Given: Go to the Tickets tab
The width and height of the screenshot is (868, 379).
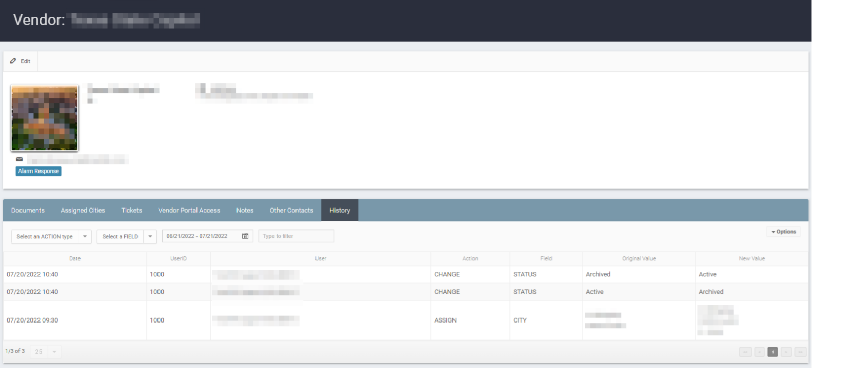Looking at the screenshot, I should click(131, 211).
